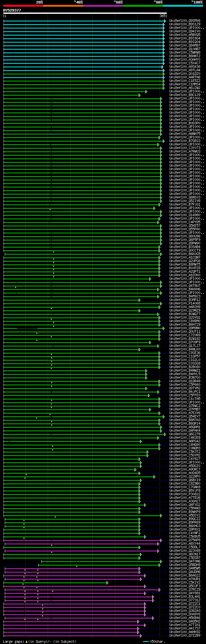Click hit label UniRef100_C5WRW8

point(185,53)
